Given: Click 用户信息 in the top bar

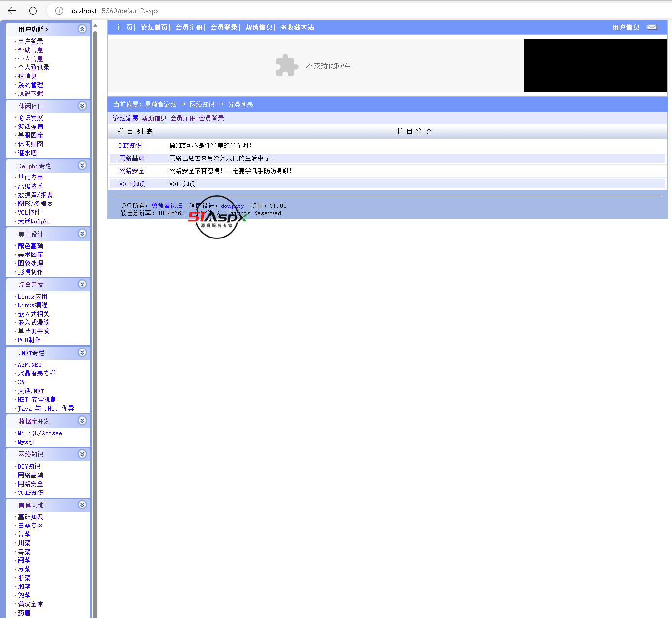Looking at the screenshot, I should click(626, 28).
